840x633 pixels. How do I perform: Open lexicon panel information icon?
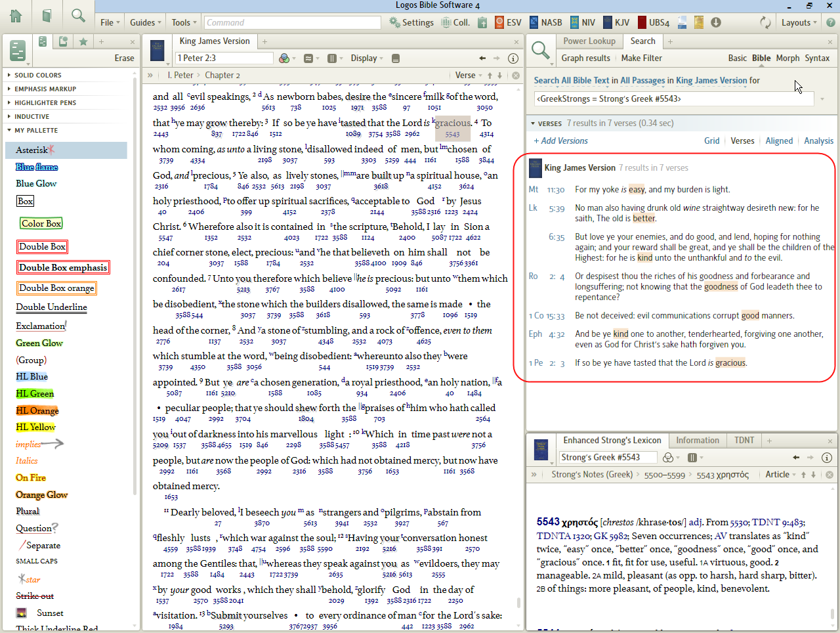[x=827, y=458]
